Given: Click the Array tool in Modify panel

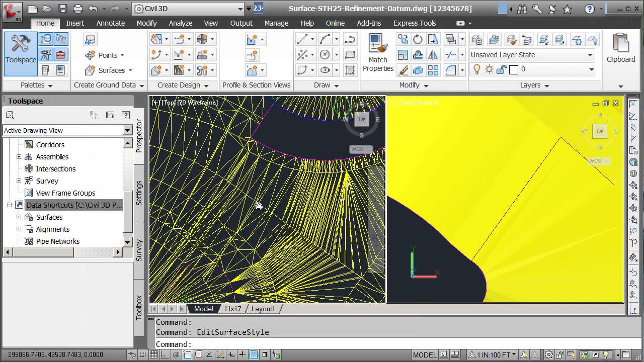Looking at the screenshot, I should 433,70.
